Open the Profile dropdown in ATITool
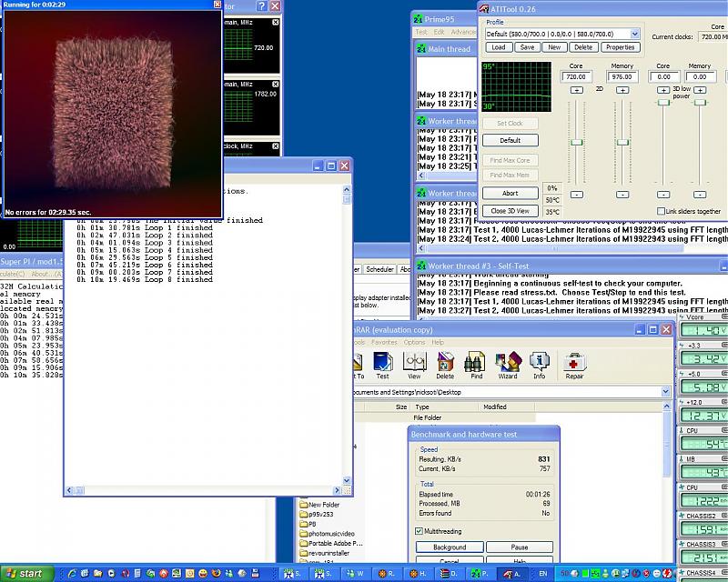The height and width of the screenshot is (582, 728). [x=634, y=34]
